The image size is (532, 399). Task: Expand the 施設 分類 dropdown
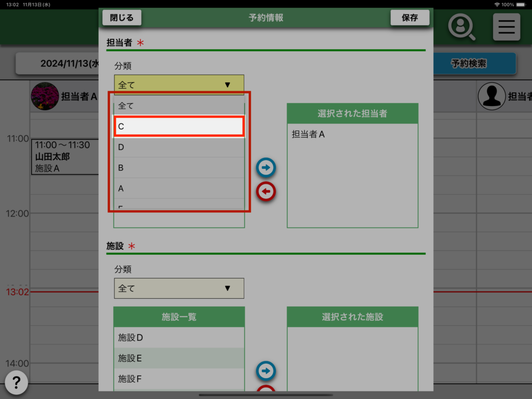(x=179, y=288)
